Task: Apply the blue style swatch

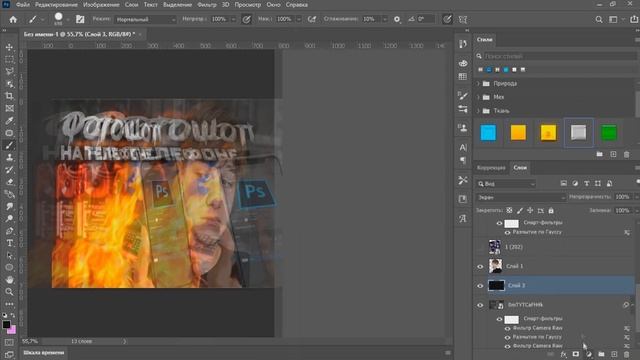Action: coord(488,133)
